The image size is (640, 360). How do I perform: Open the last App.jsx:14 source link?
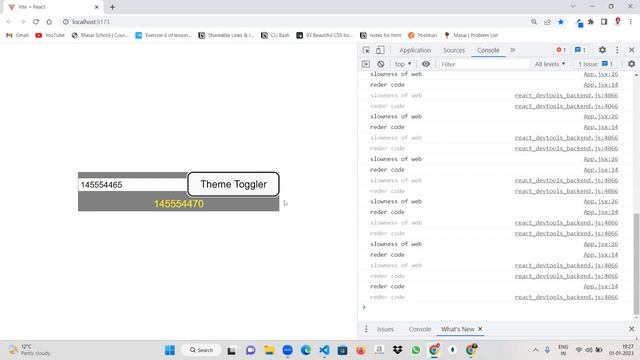click(600, 287)
